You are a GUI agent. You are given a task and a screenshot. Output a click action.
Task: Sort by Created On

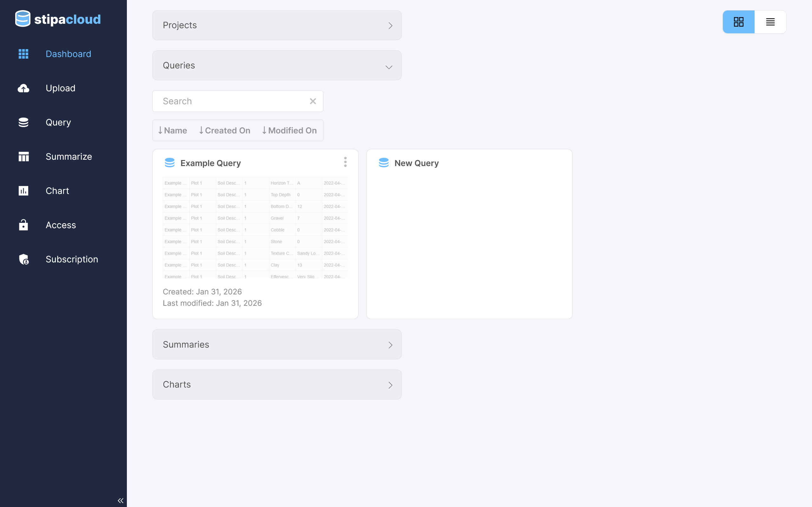[225, 131]
